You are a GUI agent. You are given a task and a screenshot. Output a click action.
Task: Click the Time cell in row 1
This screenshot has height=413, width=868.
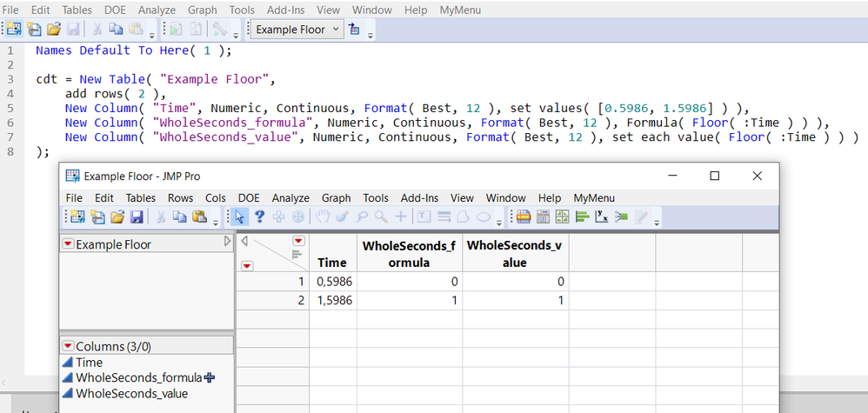pos(332,282)
